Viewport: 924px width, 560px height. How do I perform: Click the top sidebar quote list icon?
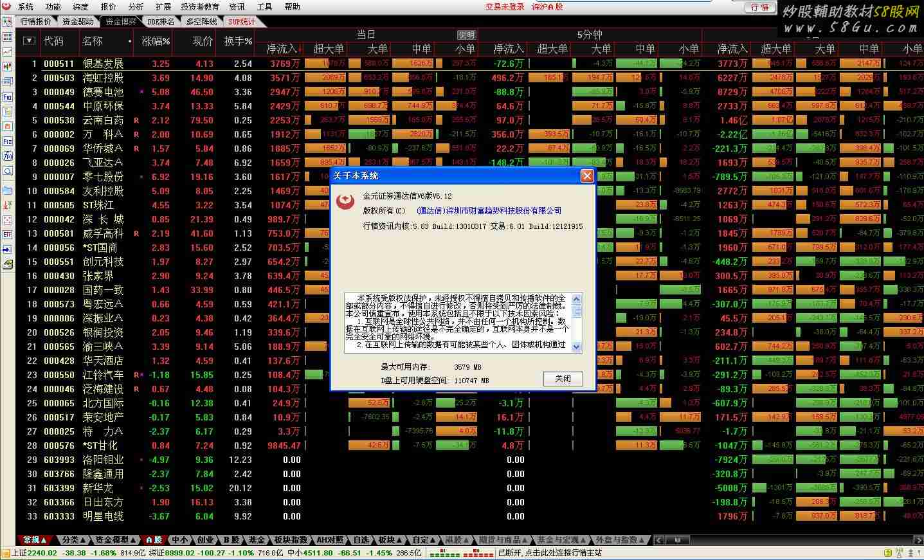[7, 22]
